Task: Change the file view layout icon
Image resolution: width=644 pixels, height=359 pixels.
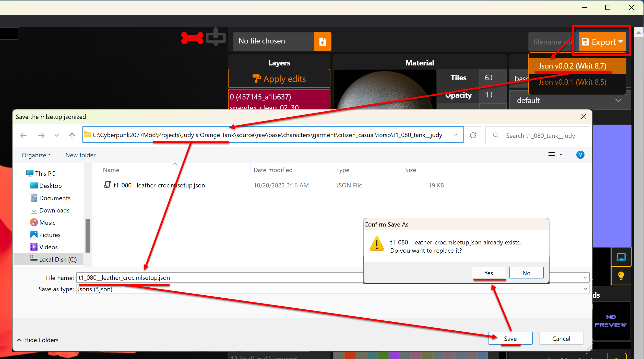Action: click(x=552, y=155)
